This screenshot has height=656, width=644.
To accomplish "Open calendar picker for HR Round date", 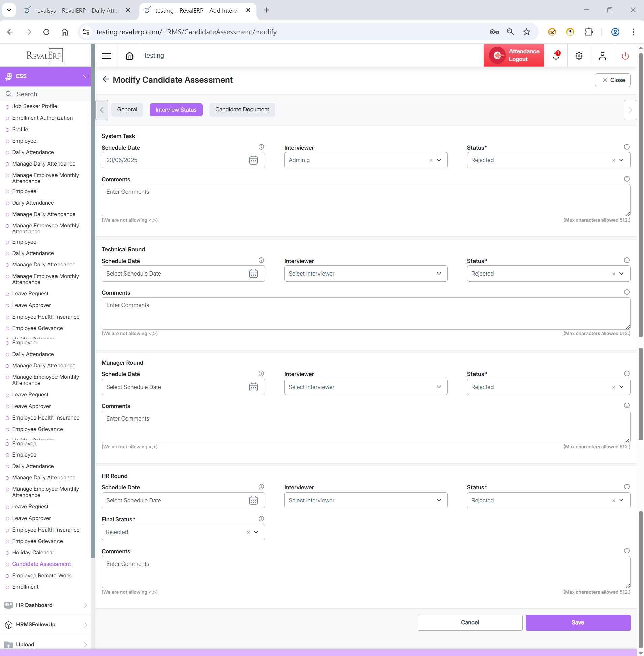I will click(x=253, y=500).
